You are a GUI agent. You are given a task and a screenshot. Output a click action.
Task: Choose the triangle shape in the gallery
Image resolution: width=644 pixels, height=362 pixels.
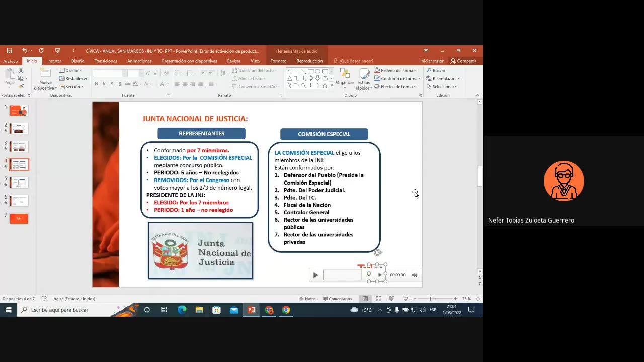click(290, 78)
